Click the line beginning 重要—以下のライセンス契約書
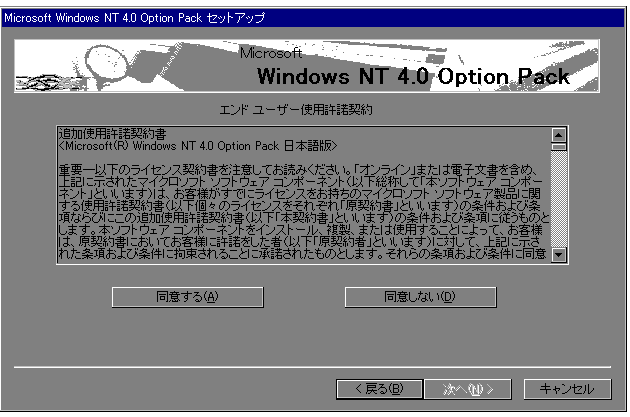 (x=298, y=170)
